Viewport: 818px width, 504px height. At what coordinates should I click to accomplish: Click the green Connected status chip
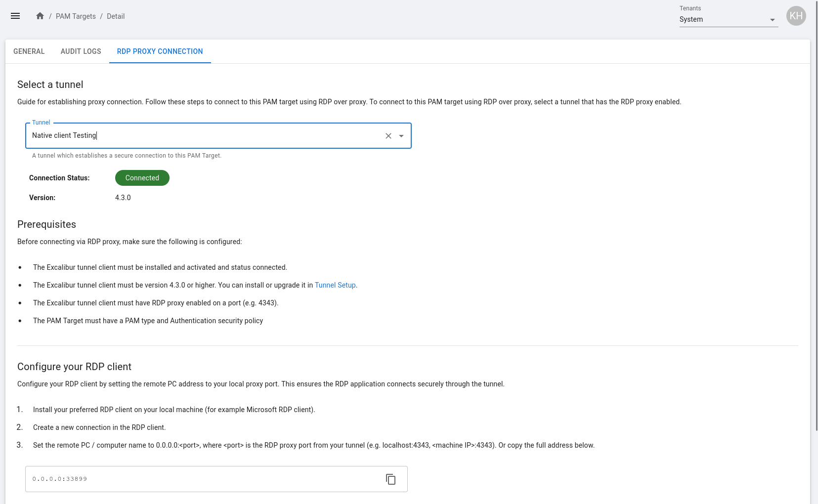pyautogui.click(x=142, y=178)
